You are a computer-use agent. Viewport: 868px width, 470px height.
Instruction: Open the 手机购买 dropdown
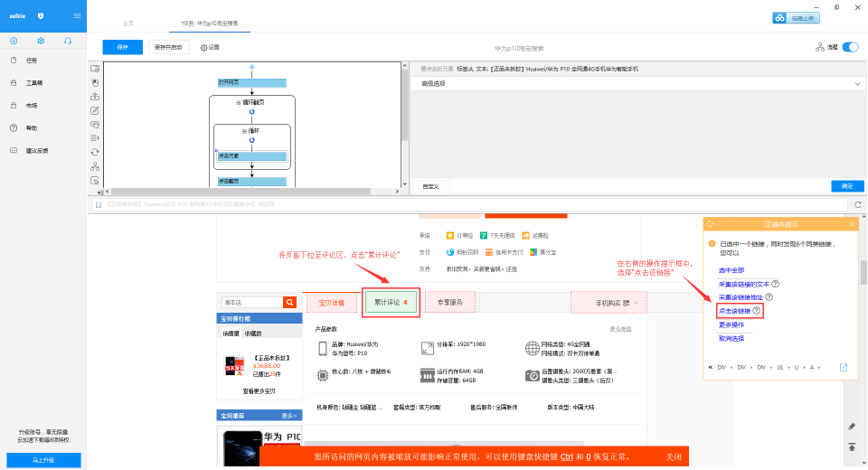click(x=609, y=303)
